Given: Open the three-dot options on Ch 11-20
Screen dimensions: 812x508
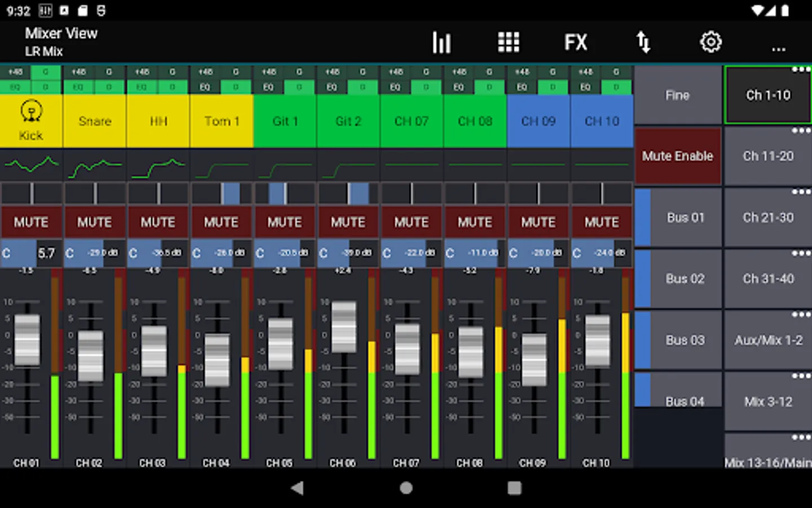Looking at the screenshot, I should (x=801, y=131).
